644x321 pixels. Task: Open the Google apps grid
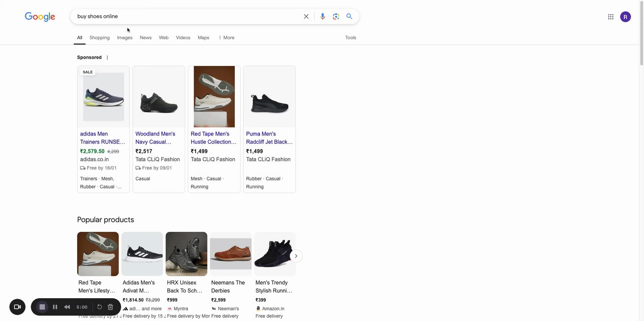[x=611, y=17]
